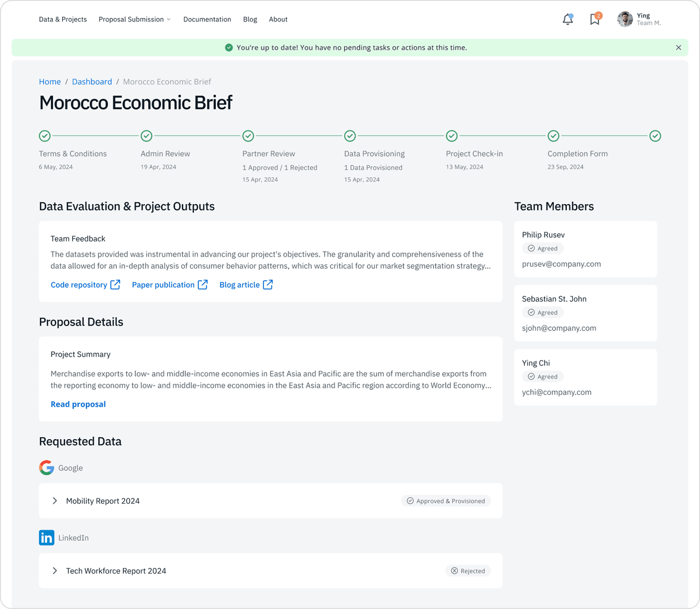Navigate to Home breadcrumb
This screenshot has height=609, width=700.
[50, 82]
